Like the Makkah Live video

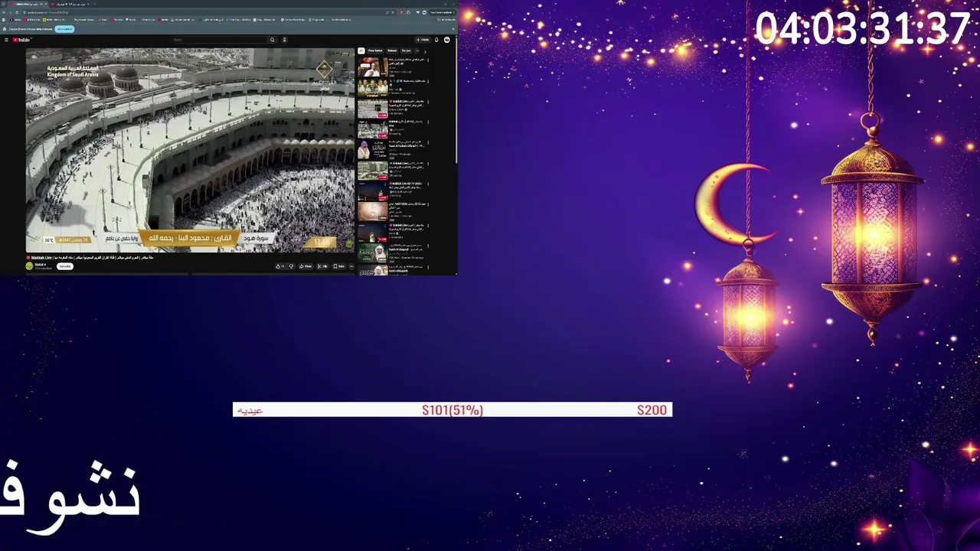(279, 266)
